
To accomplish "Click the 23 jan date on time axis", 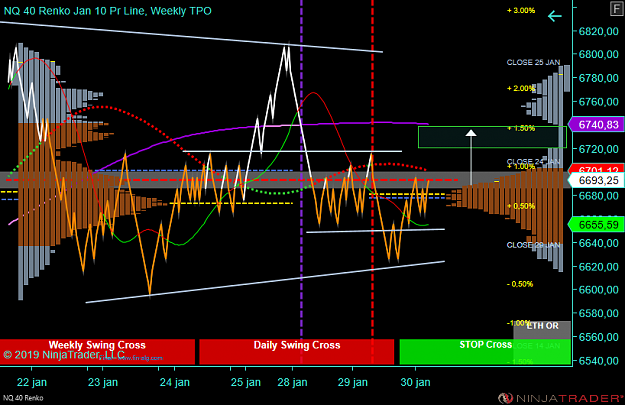I will click(103, 382).
